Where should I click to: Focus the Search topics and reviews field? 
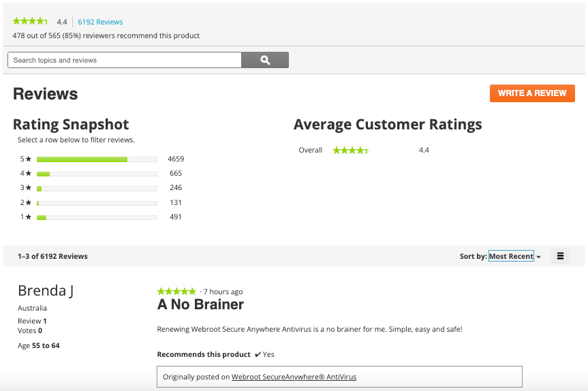125,60
